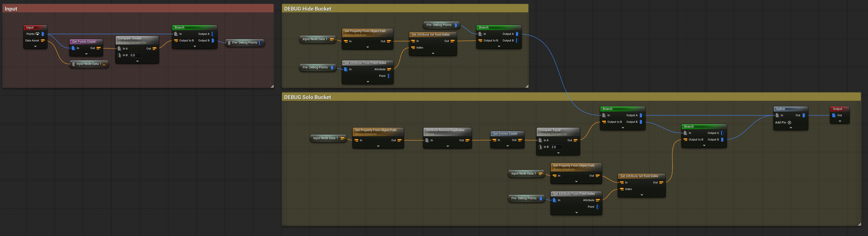Click the In B field showing 0.0
This screenshot has width=868, height=236.
pos(135,55)
